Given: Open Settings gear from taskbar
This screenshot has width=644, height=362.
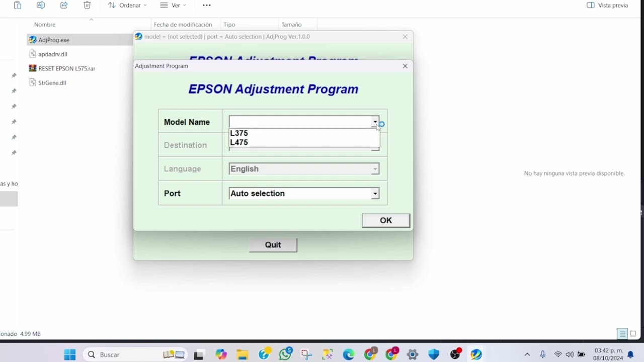Looking at the screenshot, I should click(x=413, y=354).
